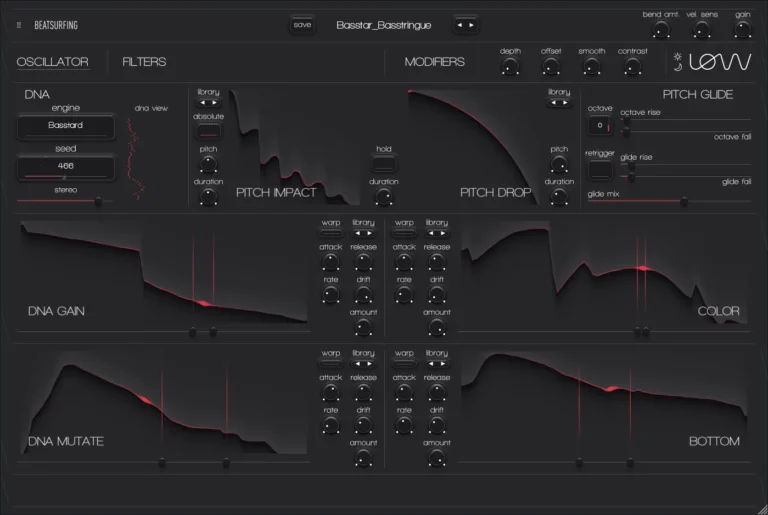Click the MODIFIERS section label
This screenshot has height=515, width=768.
(x=434, y=62)
